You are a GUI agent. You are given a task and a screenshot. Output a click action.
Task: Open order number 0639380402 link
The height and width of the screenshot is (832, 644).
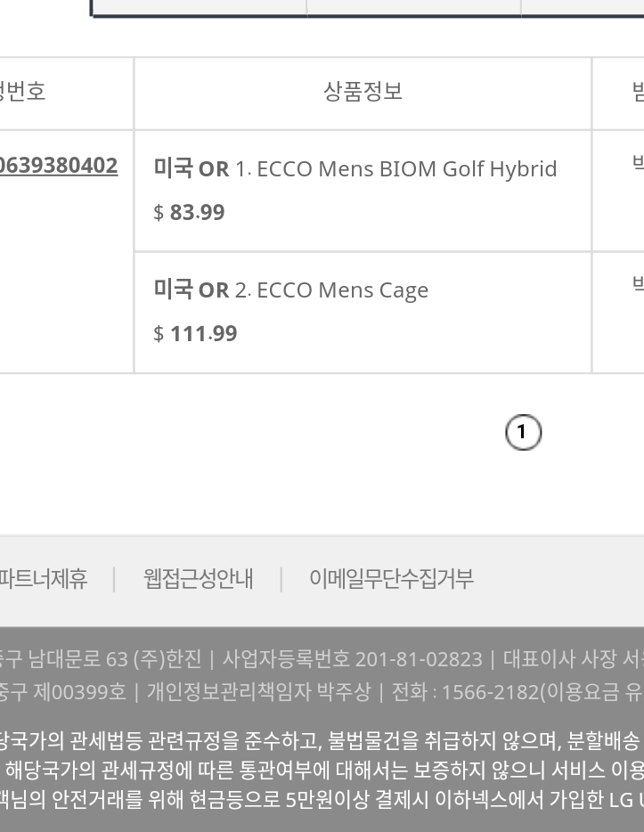[59, 166]
